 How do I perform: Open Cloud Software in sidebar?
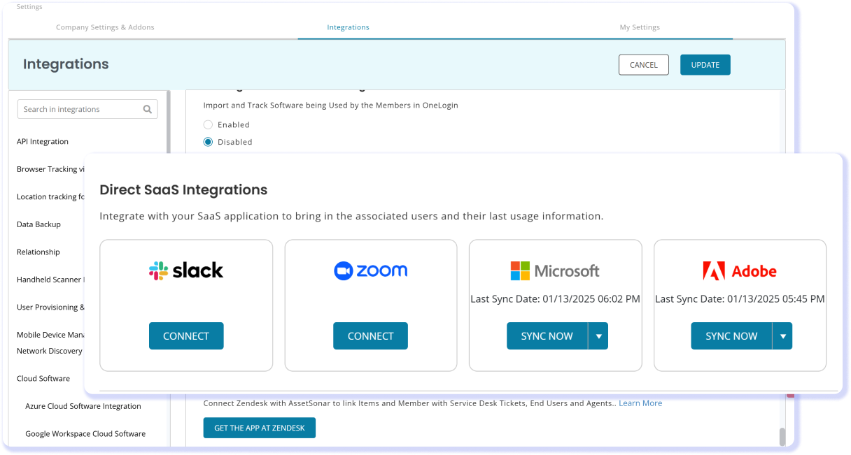43,378
